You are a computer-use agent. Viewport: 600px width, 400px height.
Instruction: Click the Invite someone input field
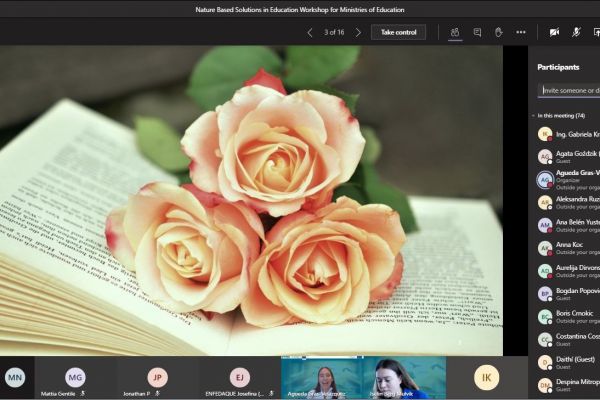click(569, 90)
